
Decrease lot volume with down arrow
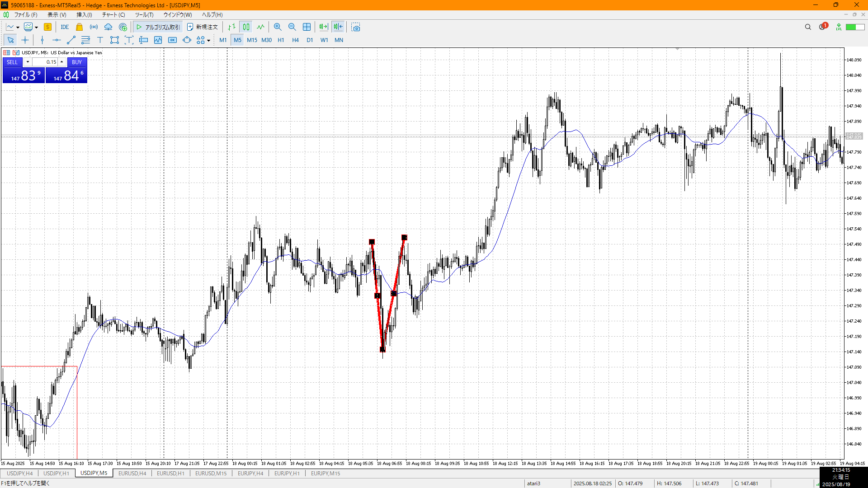(28, 62)
